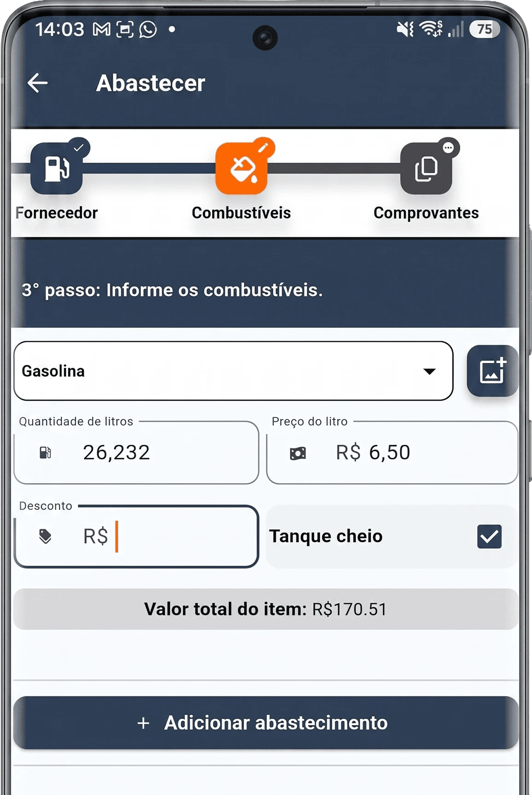Image resolution: width=532 pixels, height=795 pixels.
Task: Toggle the Tanque cheio label row
Action: point(392,536)
